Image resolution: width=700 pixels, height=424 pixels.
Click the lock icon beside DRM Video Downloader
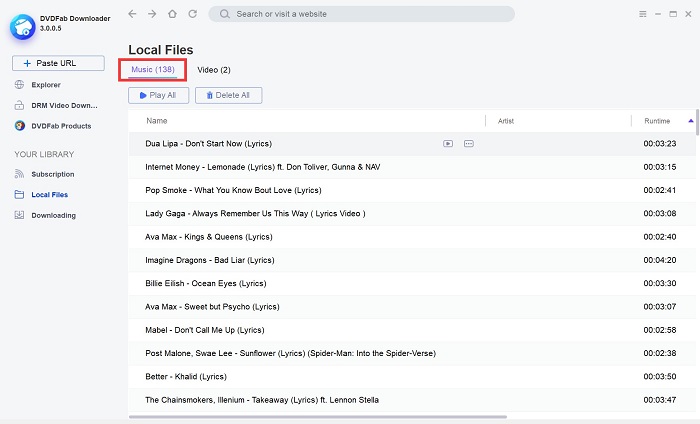[19, 105]
